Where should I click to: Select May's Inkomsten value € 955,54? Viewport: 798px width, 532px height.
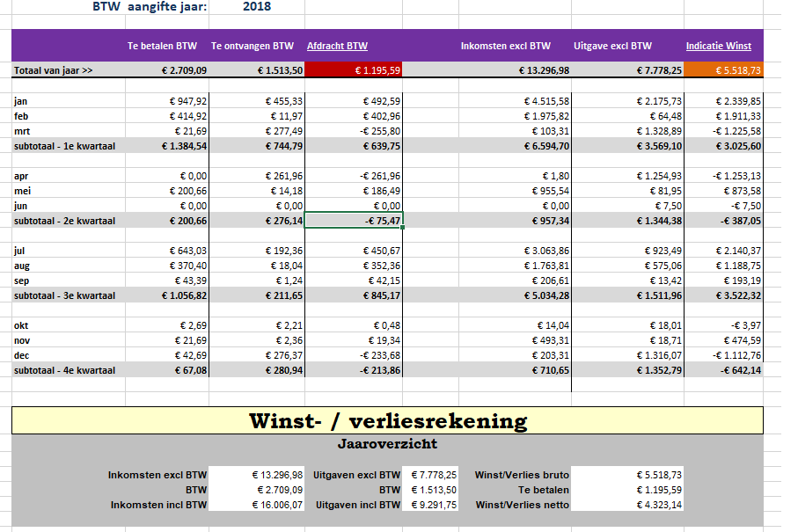[551, 191]
